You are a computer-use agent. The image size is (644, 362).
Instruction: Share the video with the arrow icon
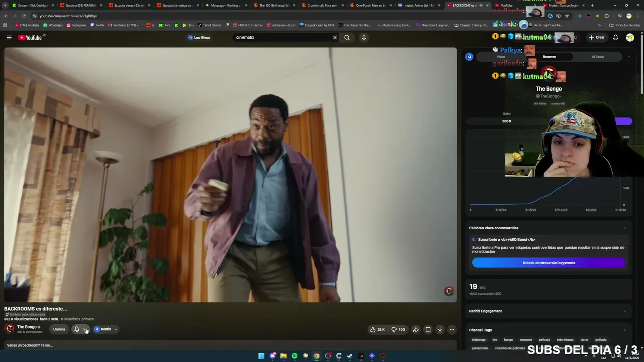tap(416, 330)
